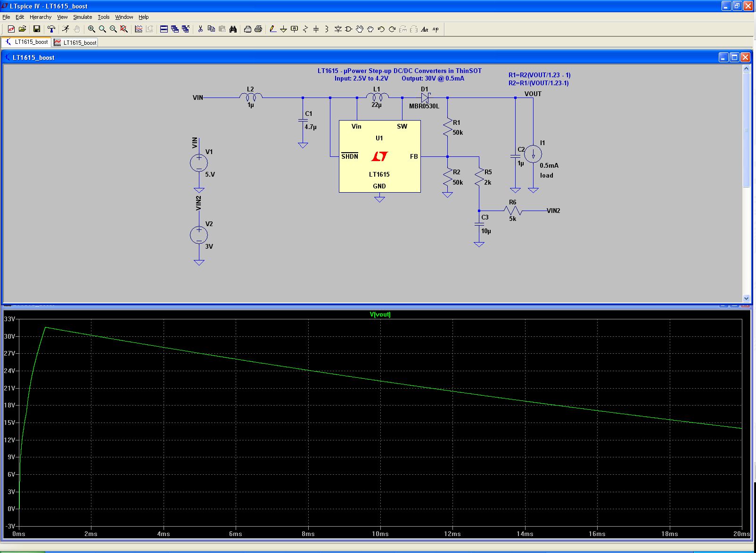Run the simulation with the running man icon
The image size is (756, 553).
click(x=66, y=29)
